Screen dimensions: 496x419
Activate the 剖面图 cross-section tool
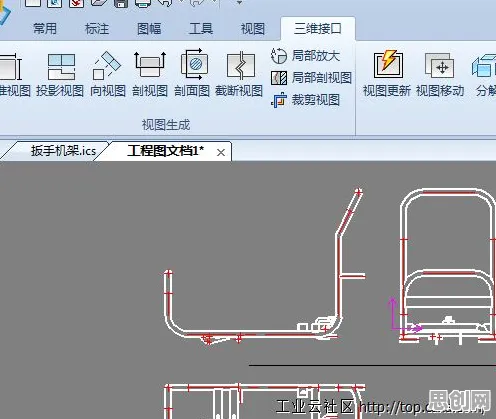(x=192, y=74)
